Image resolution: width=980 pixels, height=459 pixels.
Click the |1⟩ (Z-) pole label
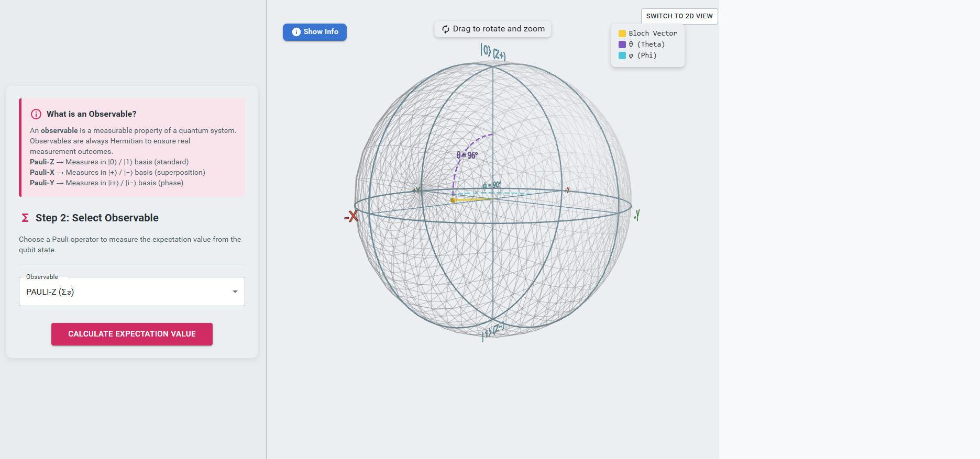coord(492,331)
